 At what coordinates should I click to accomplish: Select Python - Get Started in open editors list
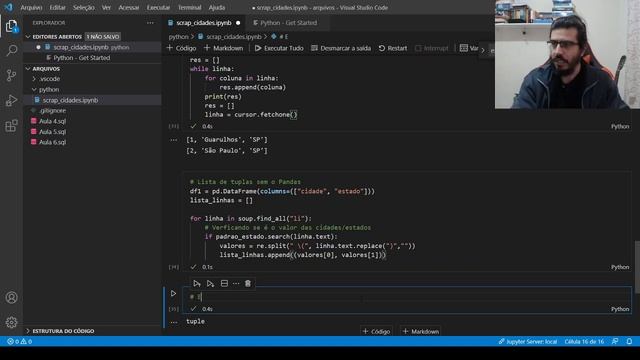point(82,58)
